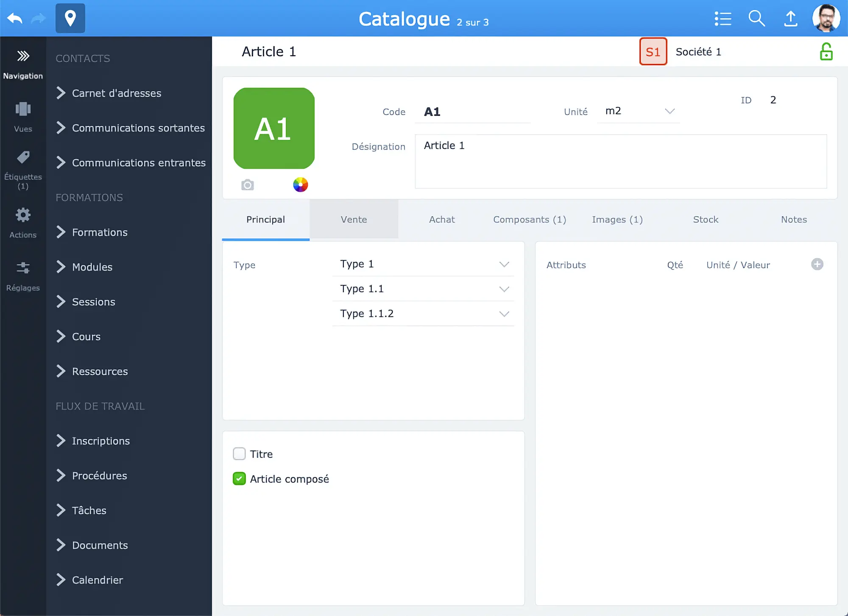
Task: Click the back arrow icon
Action: 15,18
